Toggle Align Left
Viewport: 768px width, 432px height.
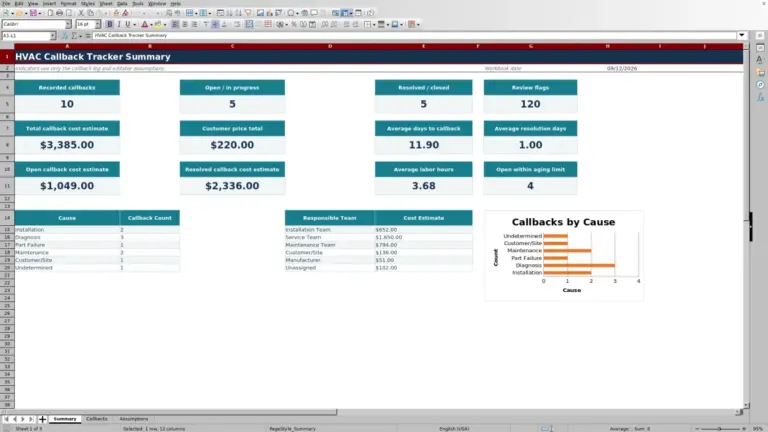[x=175, y=24]
